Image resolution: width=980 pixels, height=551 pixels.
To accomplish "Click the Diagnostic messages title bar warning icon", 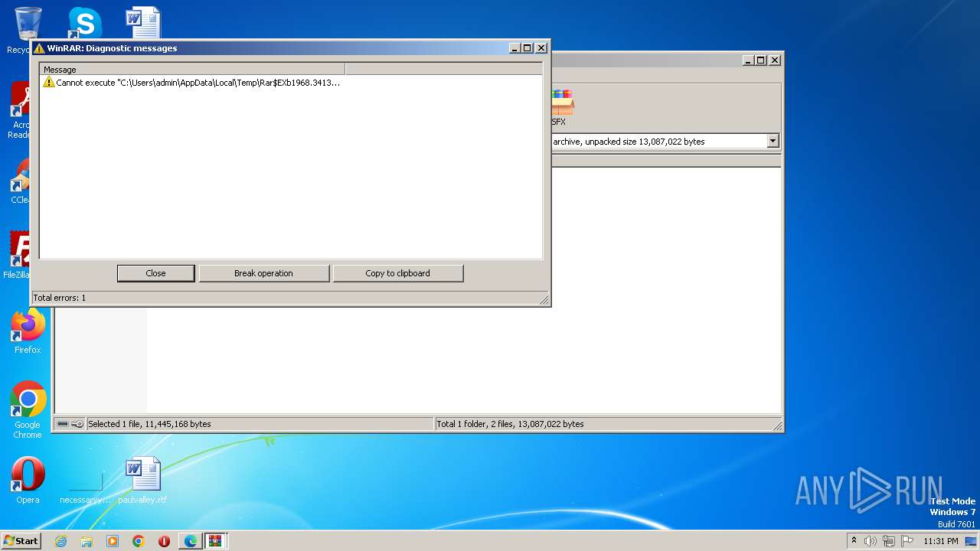I will tap(39, 48).
